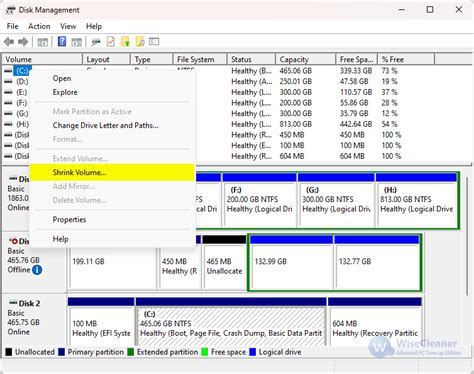This screenshot has height=374, width=474.
Task: Click the drive icon beside (E:) volume
Action: click(9, 92)
